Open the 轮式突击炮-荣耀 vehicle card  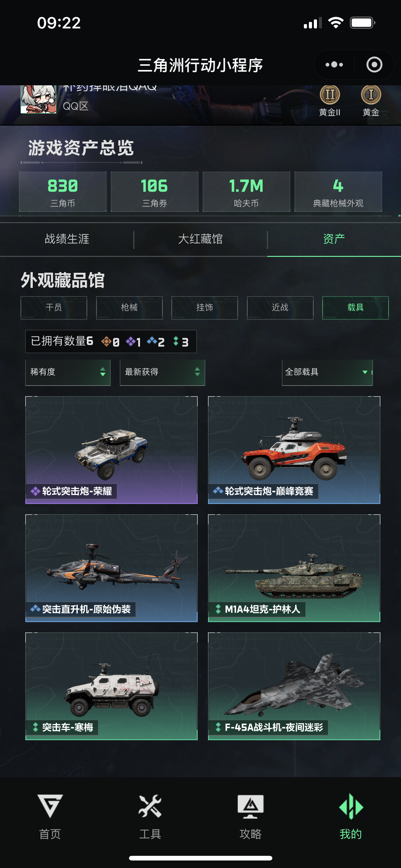(111, 450)
